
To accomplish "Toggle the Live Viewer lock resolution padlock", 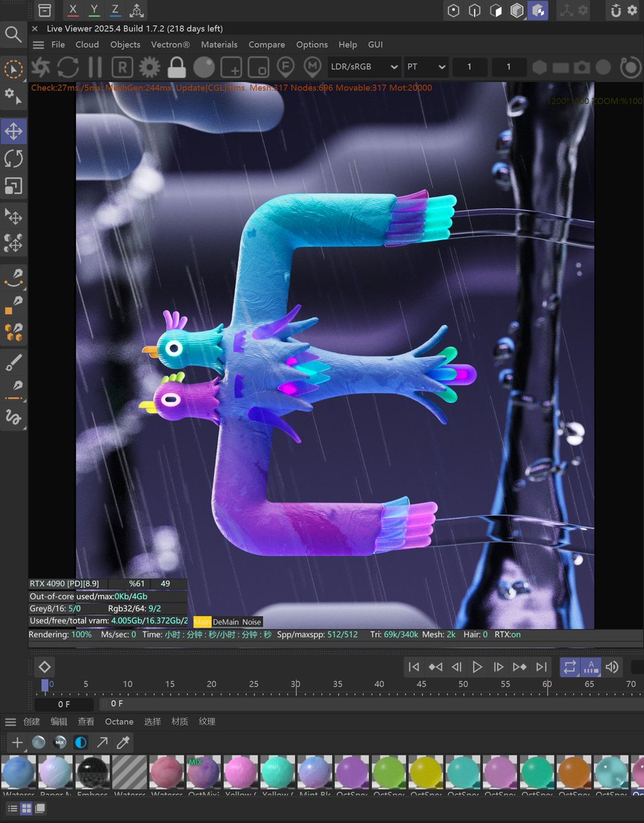I will pos(176,67).
